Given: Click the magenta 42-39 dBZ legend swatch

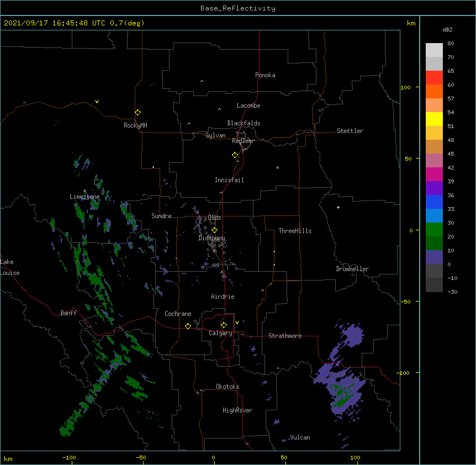Looking at the screenshot, I should (434, 174).
